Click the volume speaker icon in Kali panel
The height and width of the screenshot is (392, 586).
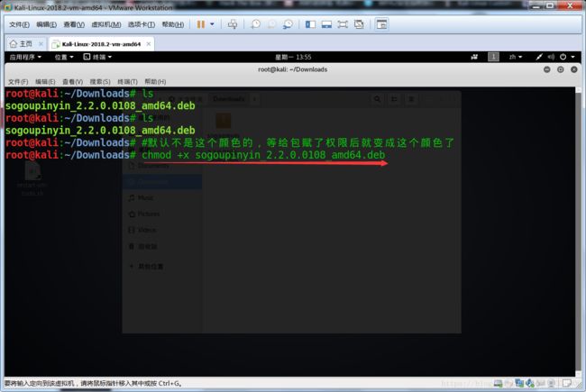[551, 57]
